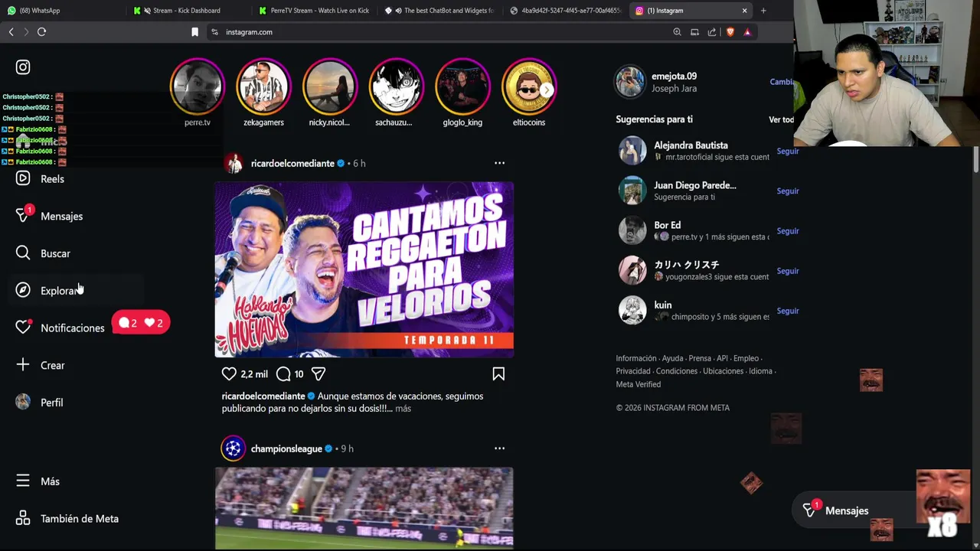Expand caption with the más link
Screen dimensions: 980x551
click(403, 409)
